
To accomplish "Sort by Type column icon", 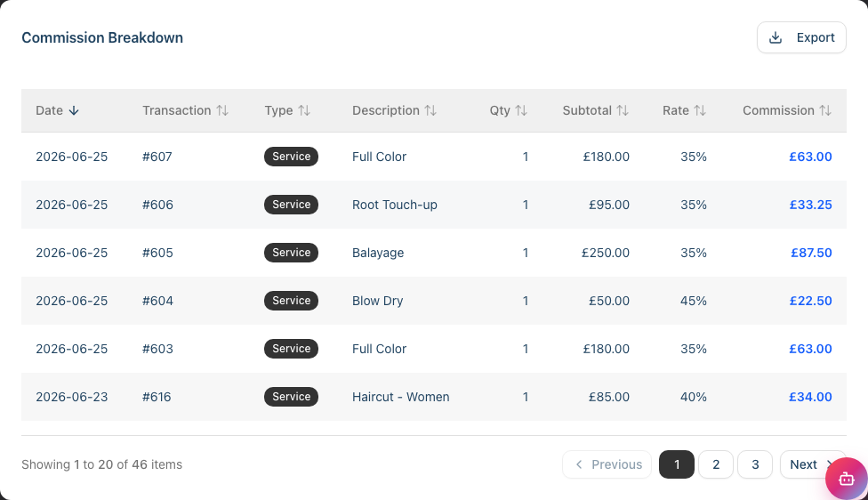I will click(304, 110).
